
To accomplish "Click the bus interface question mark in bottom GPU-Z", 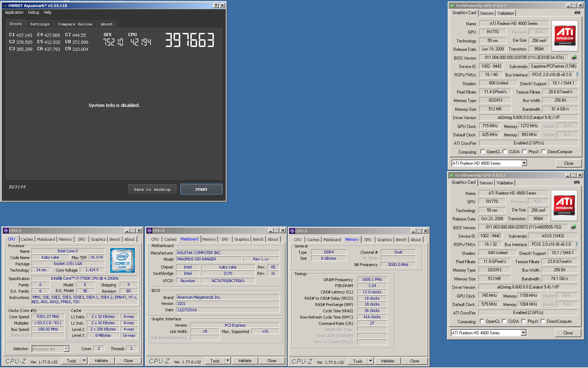I will click(x=576, y=244).
